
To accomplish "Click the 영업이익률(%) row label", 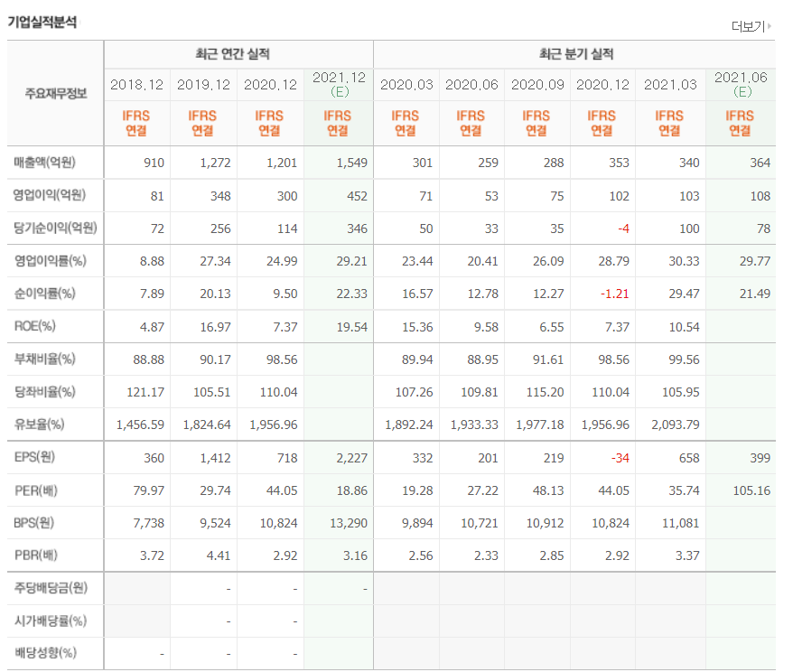I will (50, 261).
